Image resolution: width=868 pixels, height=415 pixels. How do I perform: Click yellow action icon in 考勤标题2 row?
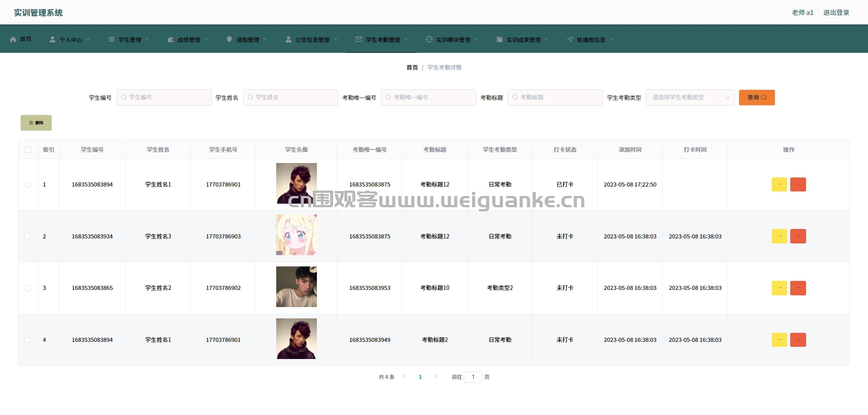pyautogui.click(x=779, y=340)
